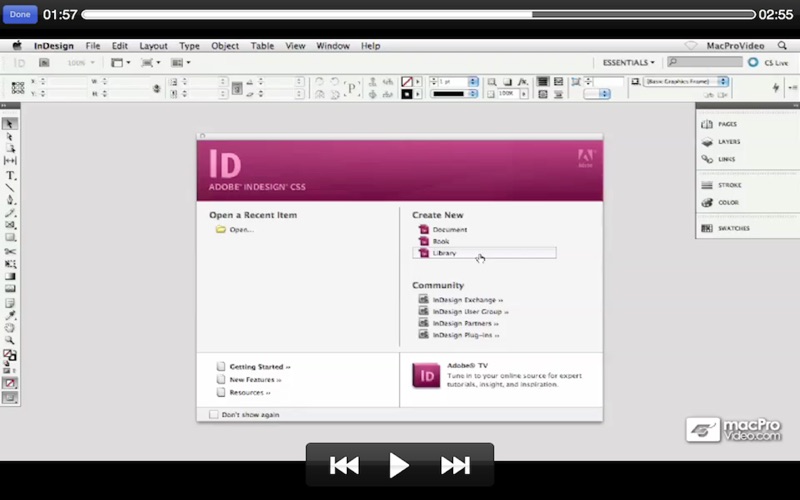Click the video progress bar
The height and width of the screenshot is (500, 800).
(x=418, y=14)
